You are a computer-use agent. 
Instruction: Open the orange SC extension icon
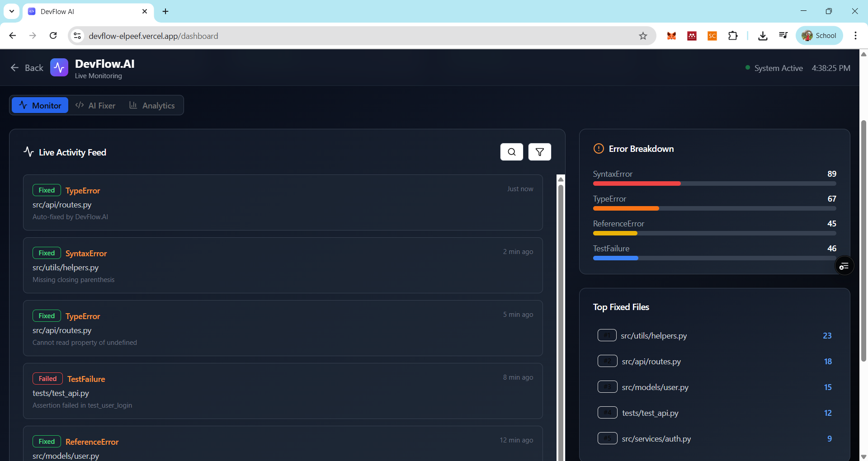(712, 36)
